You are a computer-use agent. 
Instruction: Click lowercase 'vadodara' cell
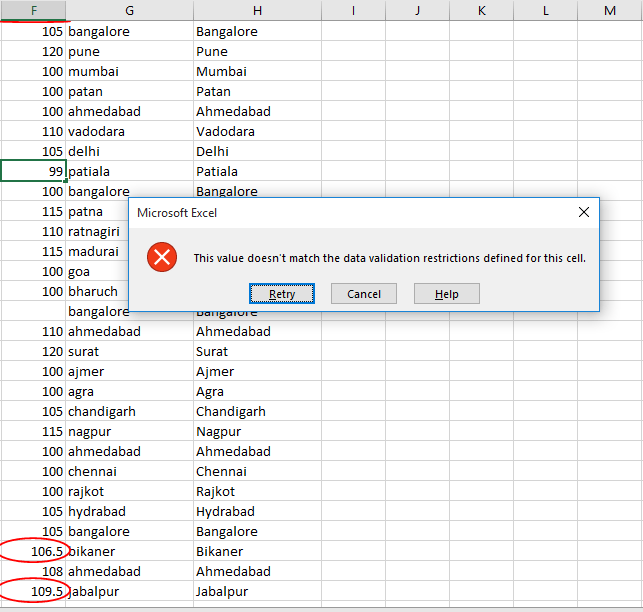[129, 131]
